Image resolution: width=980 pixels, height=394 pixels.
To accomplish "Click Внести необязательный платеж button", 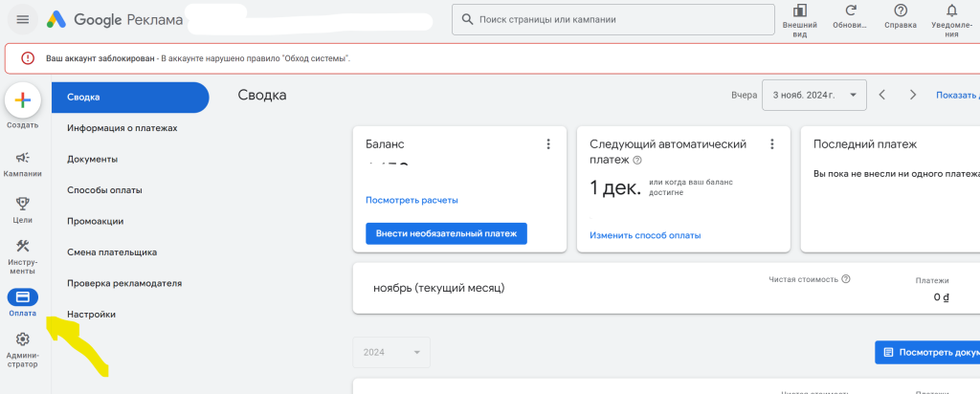I will click(446, 233).
